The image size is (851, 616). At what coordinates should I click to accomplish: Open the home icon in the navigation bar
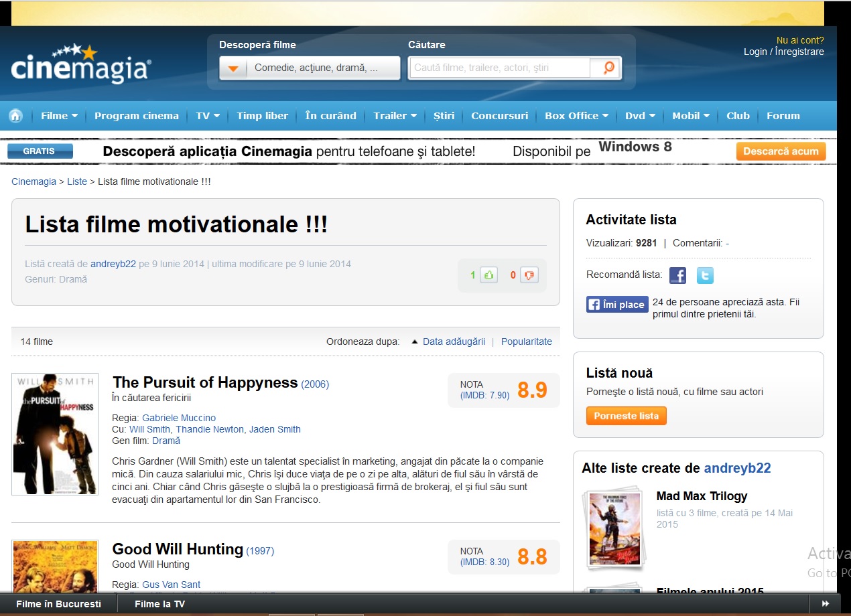pyautogui.click(x=15, y=116)
